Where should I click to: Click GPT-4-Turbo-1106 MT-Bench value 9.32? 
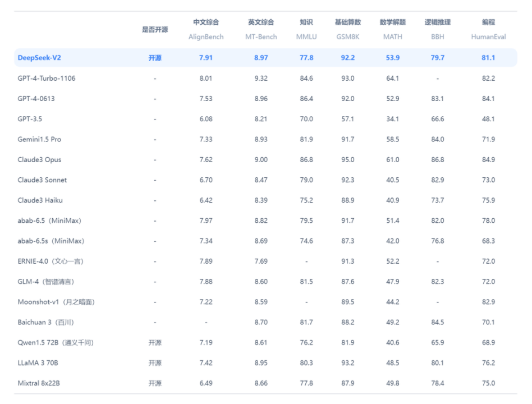(x=261, y=79)
